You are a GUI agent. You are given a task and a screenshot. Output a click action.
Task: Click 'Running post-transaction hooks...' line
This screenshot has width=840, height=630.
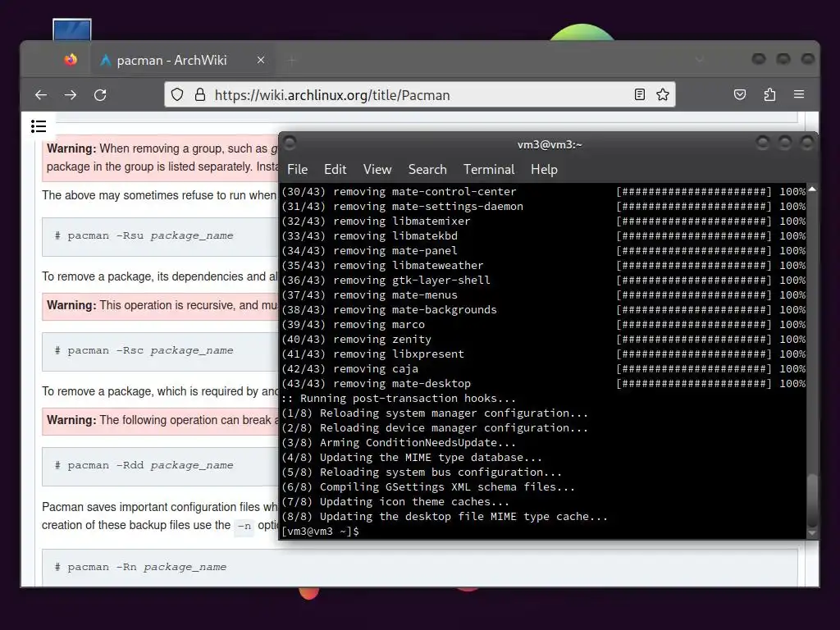pos(399,399)
